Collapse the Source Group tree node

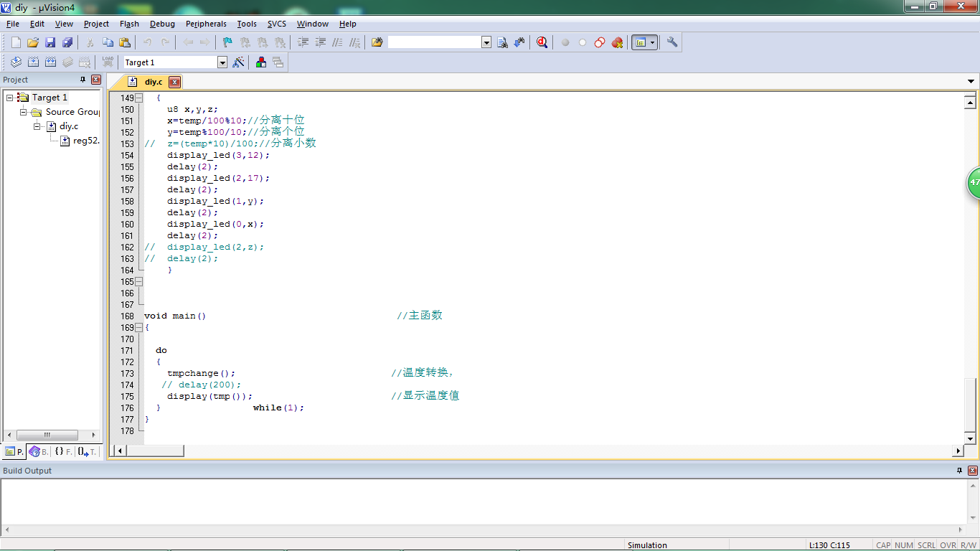24,112
